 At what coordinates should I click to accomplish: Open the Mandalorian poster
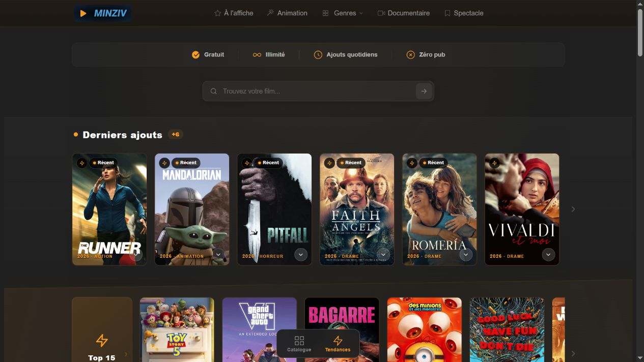tap(192, 209)
